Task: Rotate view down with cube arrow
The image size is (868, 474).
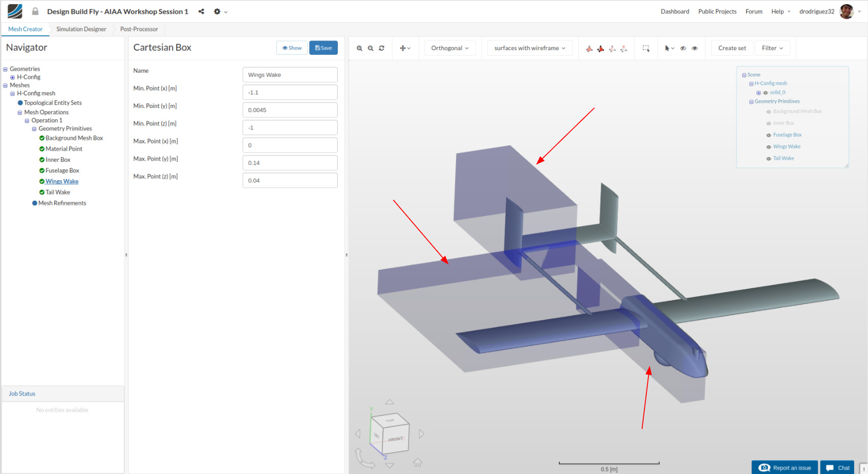Action: [x=389, y=465]
